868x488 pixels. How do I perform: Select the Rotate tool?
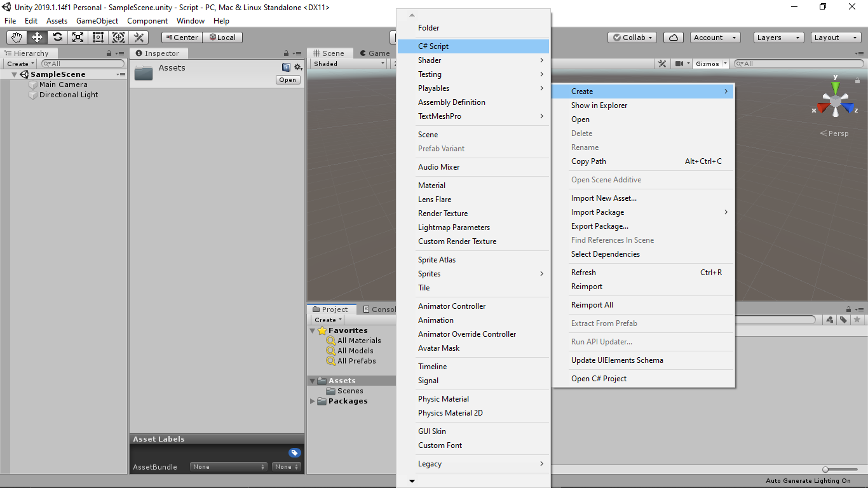tap(57, 37)
